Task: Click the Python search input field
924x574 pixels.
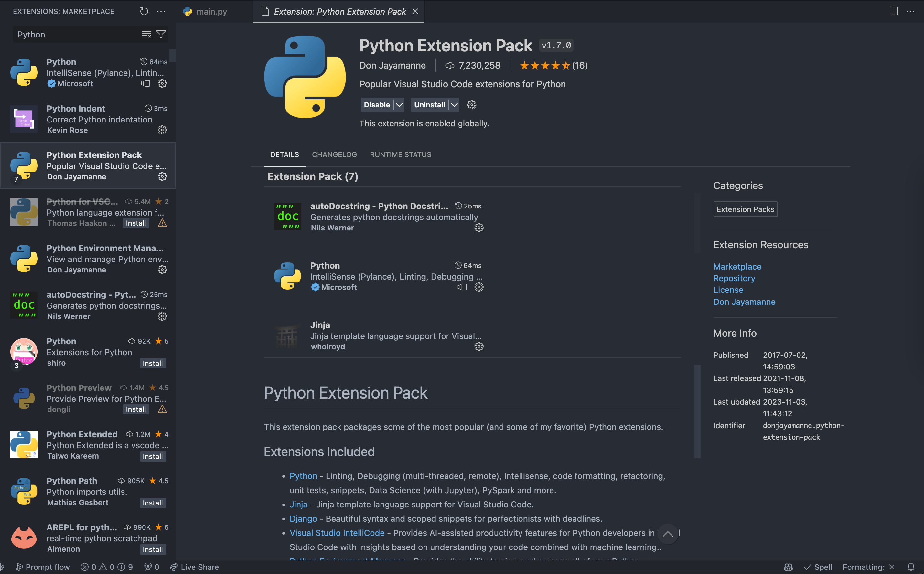Action: [x=76, y=35]
